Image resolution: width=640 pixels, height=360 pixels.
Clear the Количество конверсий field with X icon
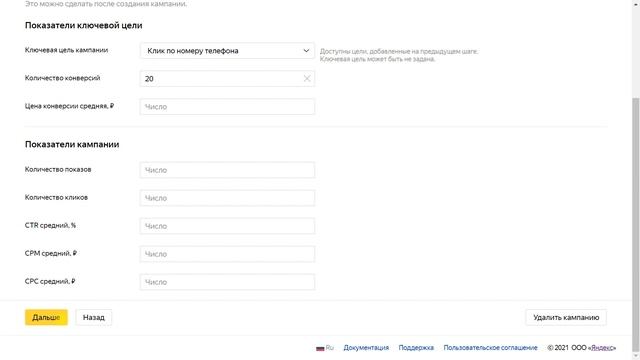coord(307,78)
